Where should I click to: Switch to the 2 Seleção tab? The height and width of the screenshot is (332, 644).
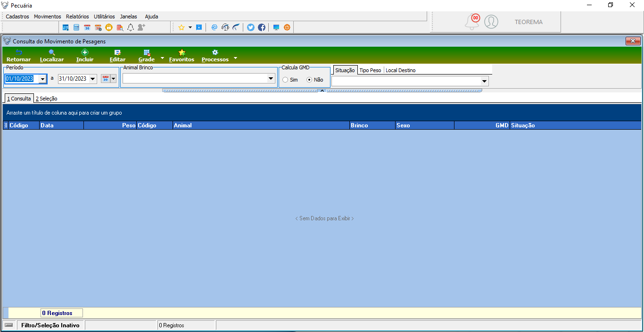click(46, 99)
